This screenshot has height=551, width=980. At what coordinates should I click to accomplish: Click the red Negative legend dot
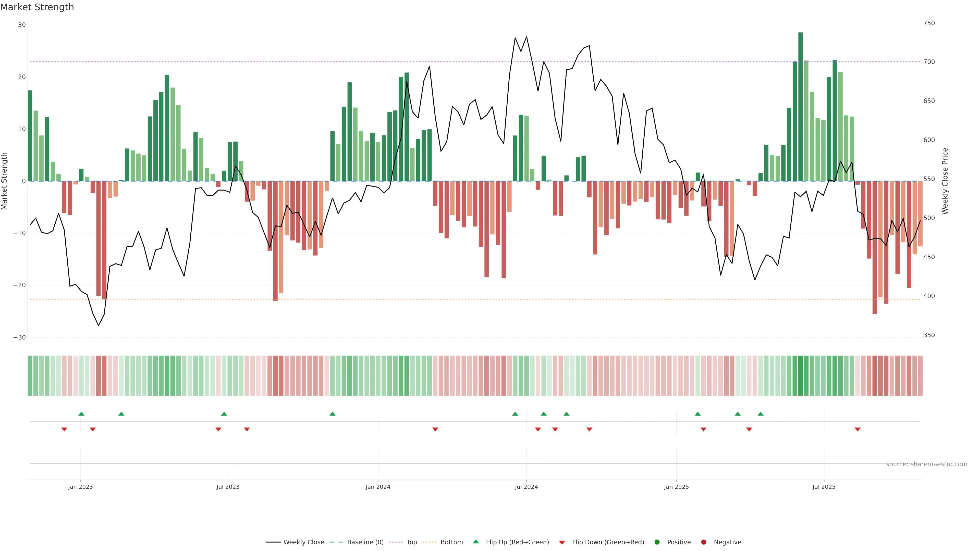[703, 542]
